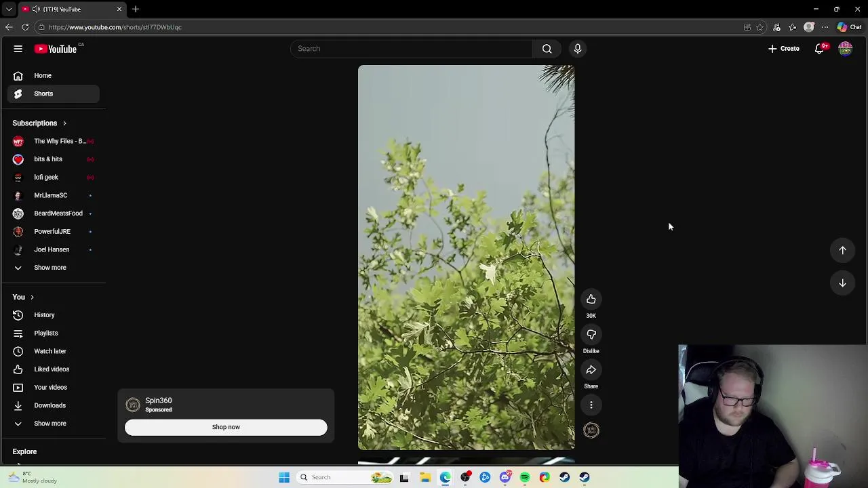
Task: Open Copilot Chat in browser
Action: click(849, 27)
